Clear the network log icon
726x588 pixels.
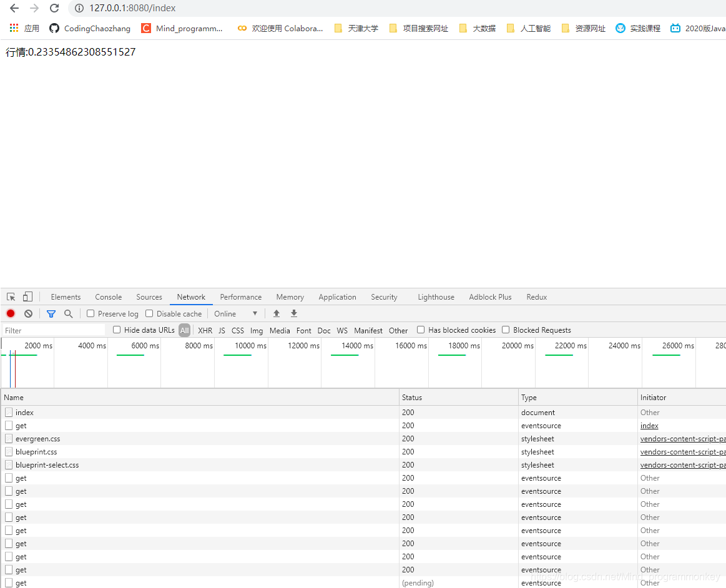coord(28,313)
